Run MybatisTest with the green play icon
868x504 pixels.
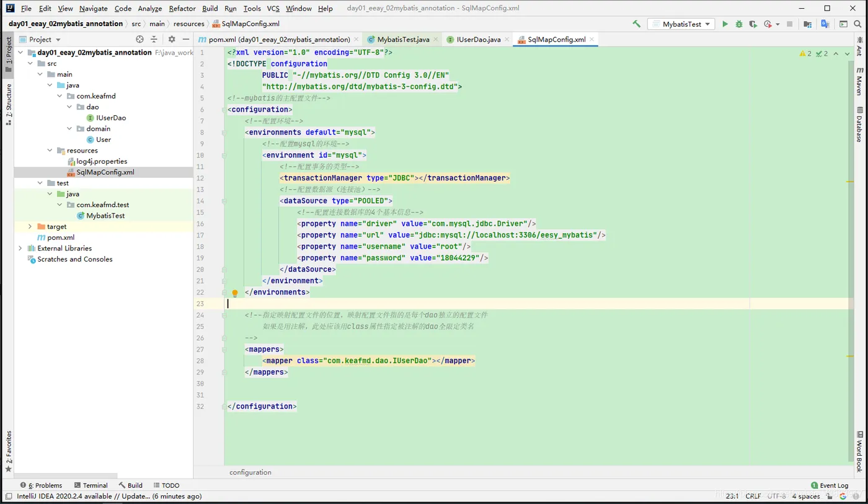pos(725,24)
